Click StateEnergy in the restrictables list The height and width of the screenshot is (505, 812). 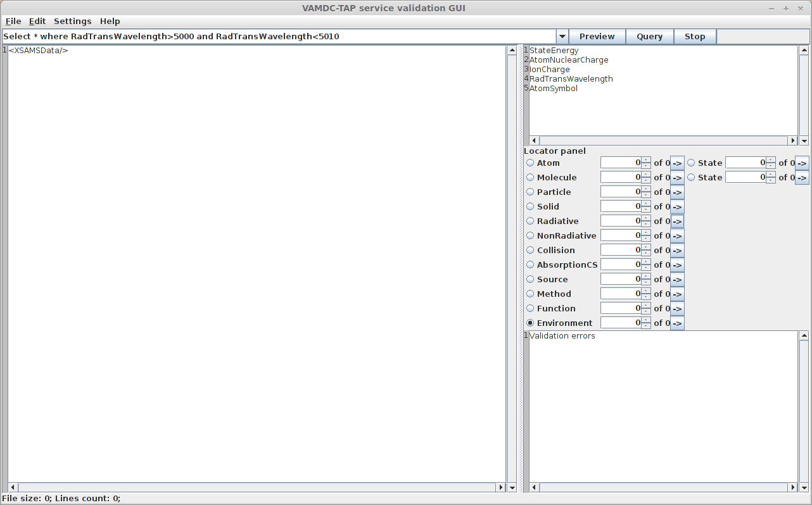click(x=554, y=51)
